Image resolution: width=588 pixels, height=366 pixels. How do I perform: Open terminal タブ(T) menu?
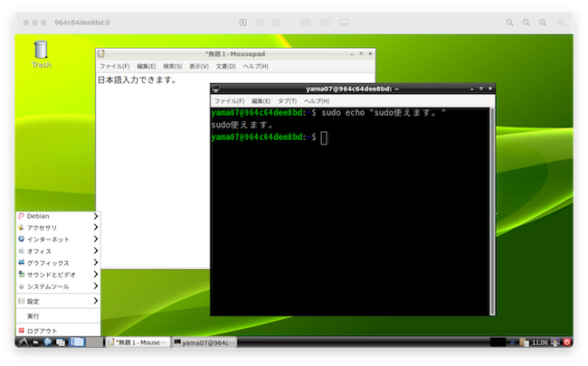click(288, 101)
